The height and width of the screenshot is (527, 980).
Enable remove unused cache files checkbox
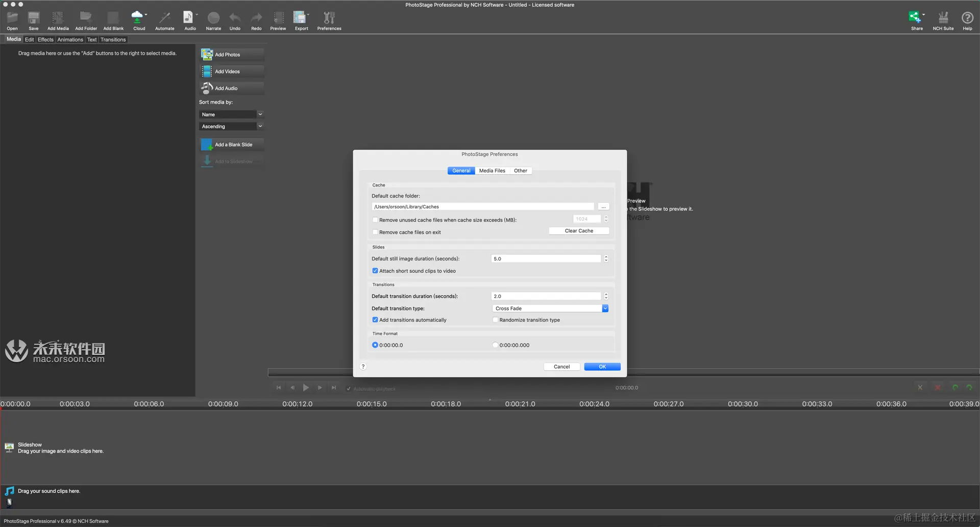tap(375, 220)
